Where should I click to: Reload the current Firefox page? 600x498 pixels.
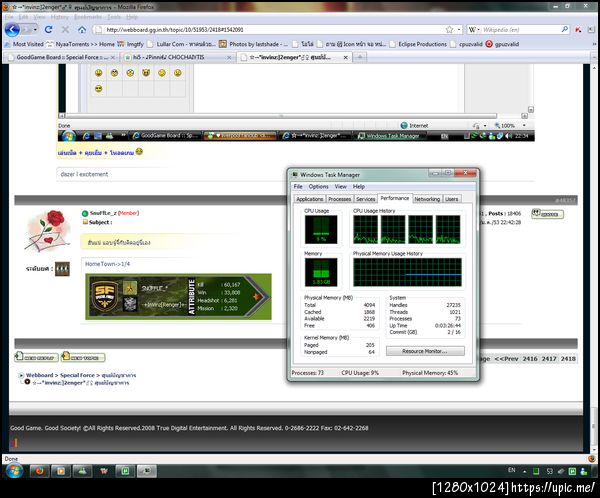click(x=48, y=29)
